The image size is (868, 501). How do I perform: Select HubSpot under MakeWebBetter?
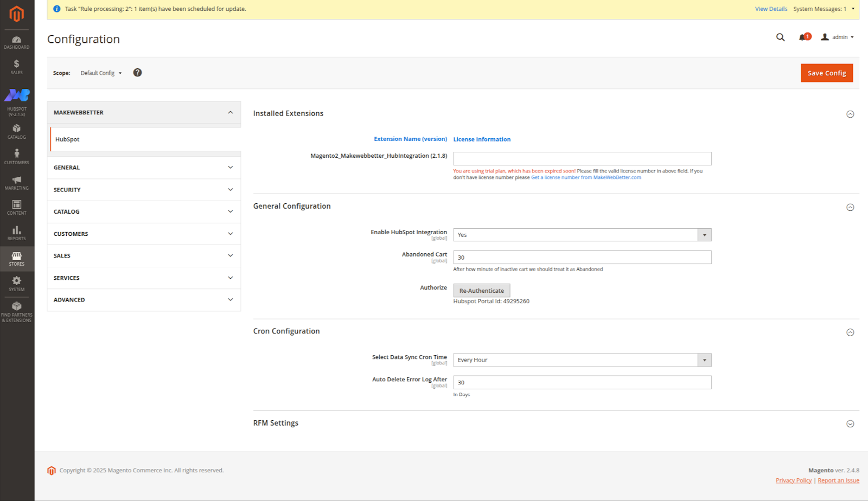click(x=67, y=139)
